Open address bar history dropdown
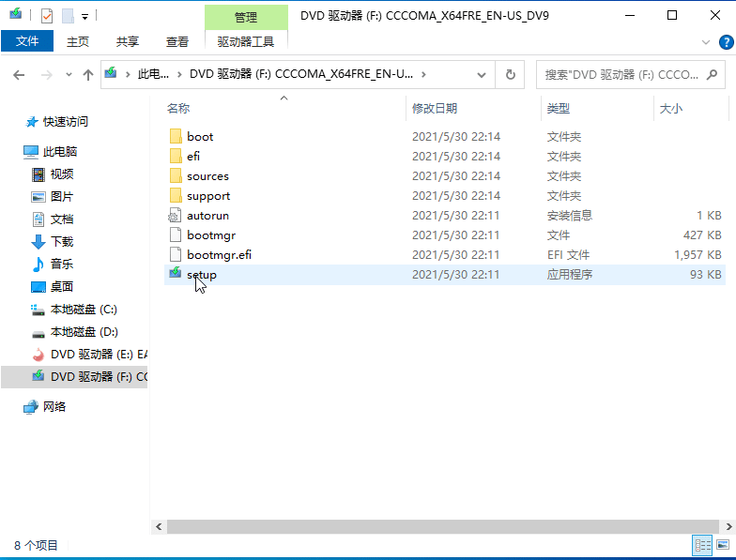 (x=481, y=75)
